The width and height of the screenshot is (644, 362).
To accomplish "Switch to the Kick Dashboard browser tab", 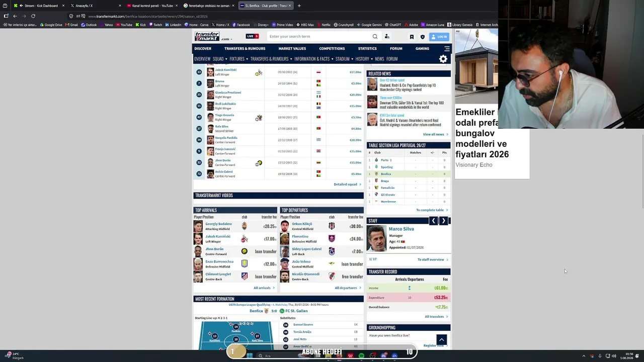I will click(40, 6).
